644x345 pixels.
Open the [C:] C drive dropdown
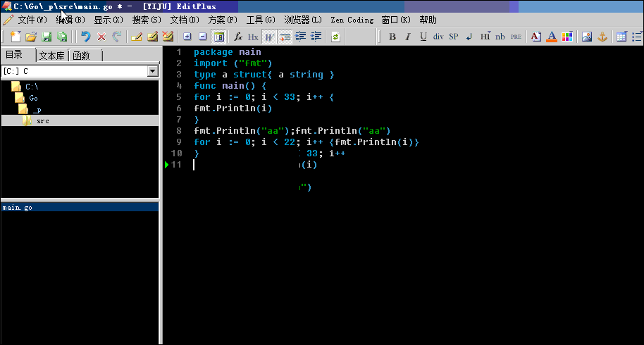pyautogui.click(x=152, y=71)
